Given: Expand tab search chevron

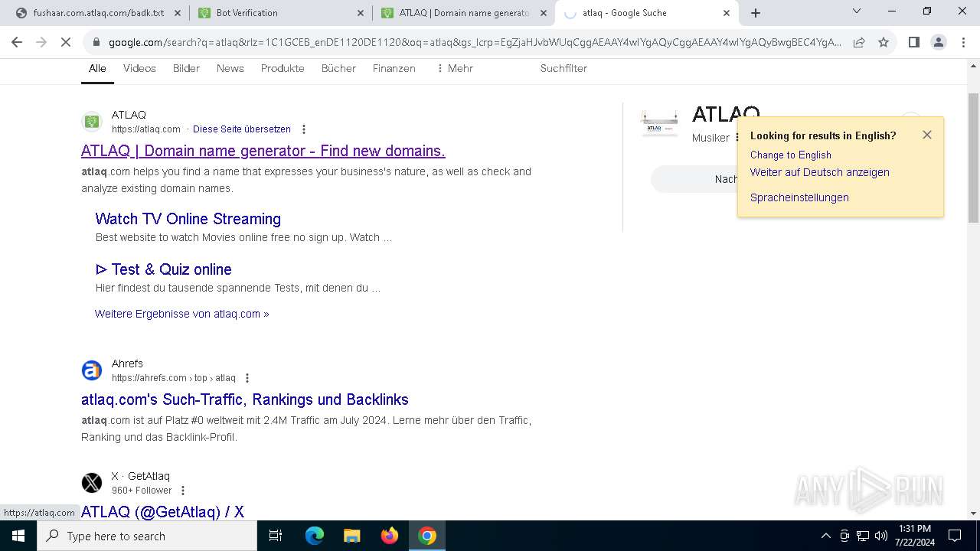Looking at the screenshot, I should pyautogui.click(x=857, y=11).
